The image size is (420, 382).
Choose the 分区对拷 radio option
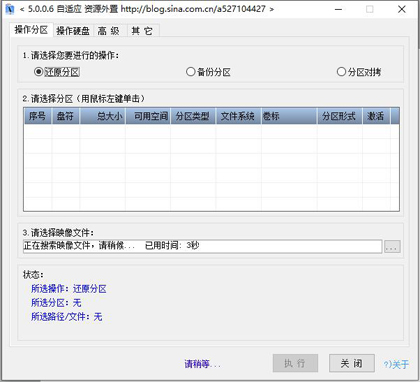coord(359,72)
